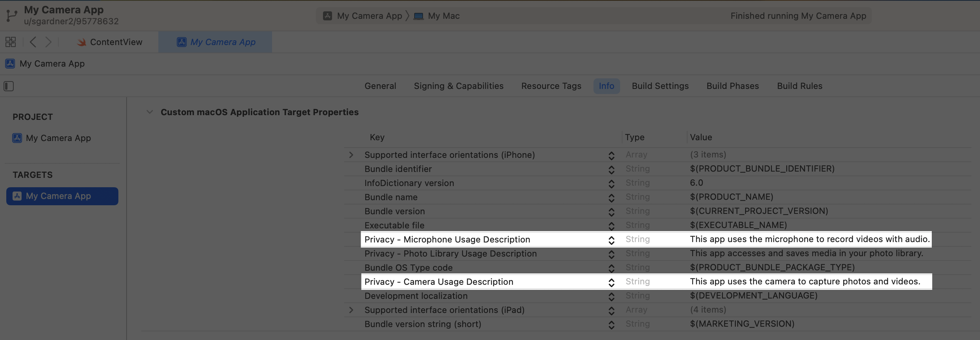980x340 pixels.
Task: Select the My Camera App editor tab
Action: (216, 42)
